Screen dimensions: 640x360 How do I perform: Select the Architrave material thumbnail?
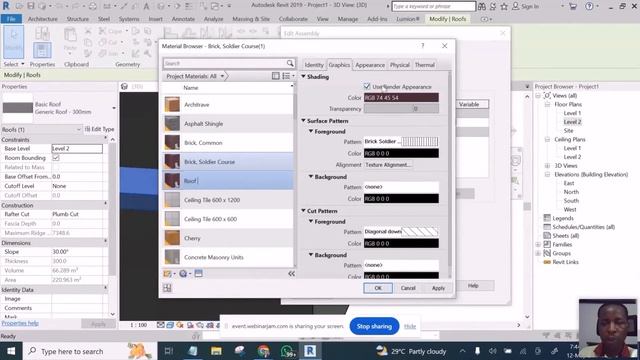point(172,104)
